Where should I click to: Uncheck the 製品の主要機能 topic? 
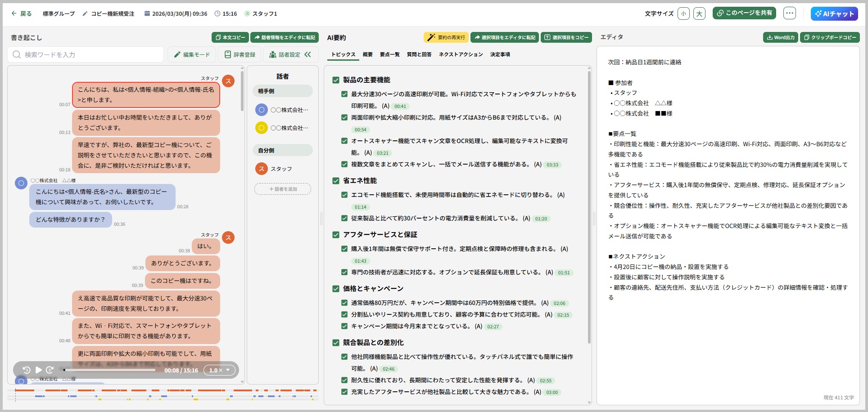coord(335,80)
